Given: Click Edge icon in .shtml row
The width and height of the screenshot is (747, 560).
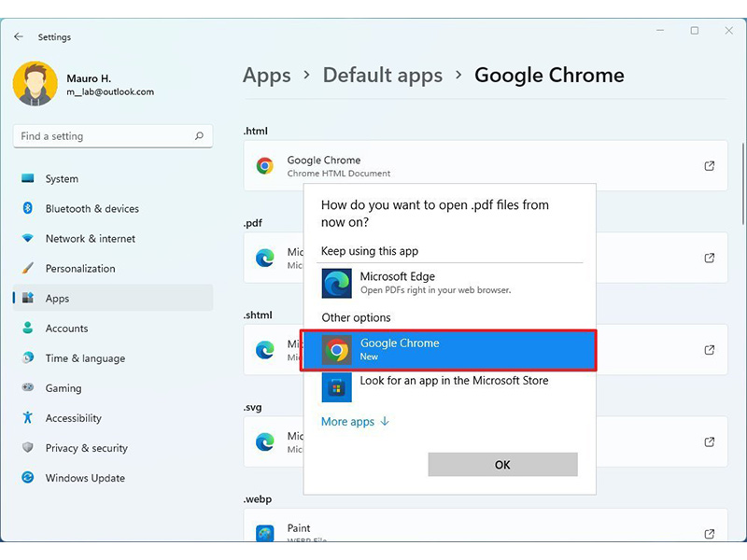Looking at the screenshot, I should pyautogui.click(x=265, y=350).
